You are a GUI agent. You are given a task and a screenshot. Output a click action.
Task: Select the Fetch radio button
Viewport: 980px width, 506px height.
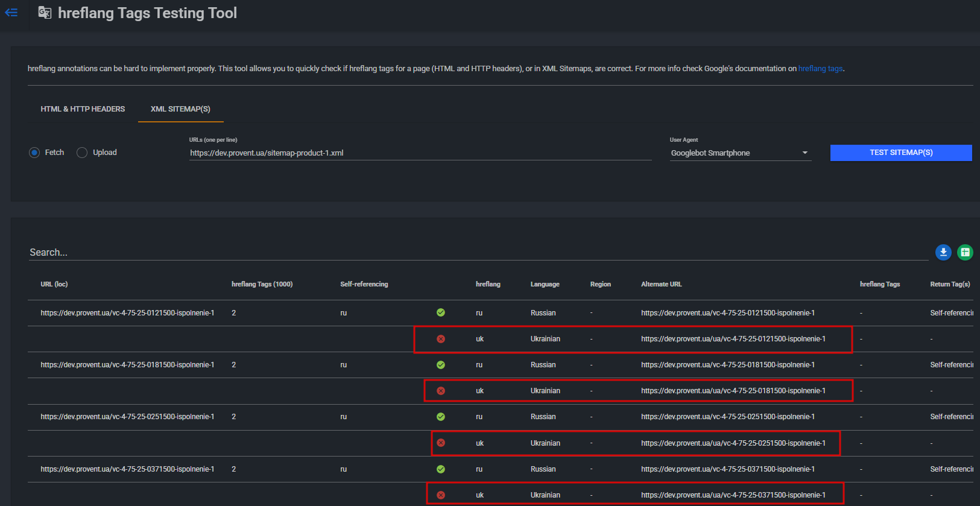(x=34, y=153)
